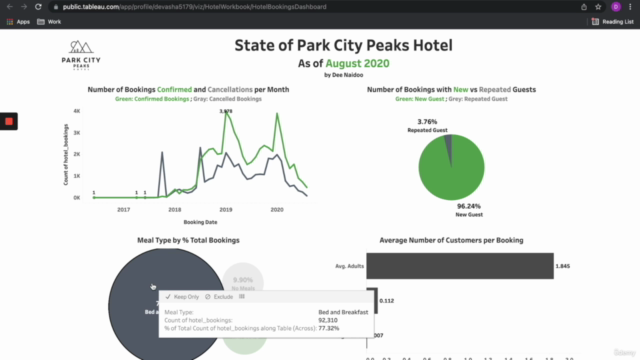Viewport: 640px width, 360px height.
Task: Go back with the browser back arrow
Action: coord(10,7)
